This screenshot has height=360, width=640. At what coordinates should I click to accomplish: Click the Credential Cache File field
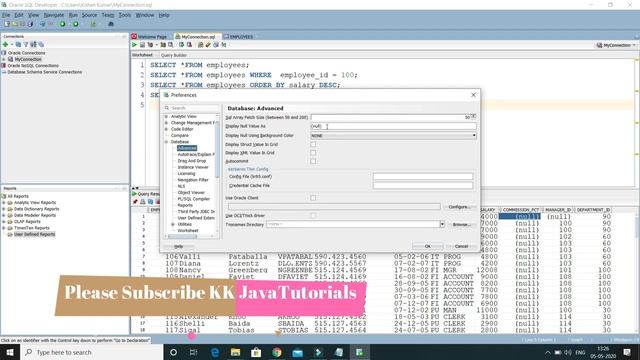pyautogui.click(x=423, y=186)
